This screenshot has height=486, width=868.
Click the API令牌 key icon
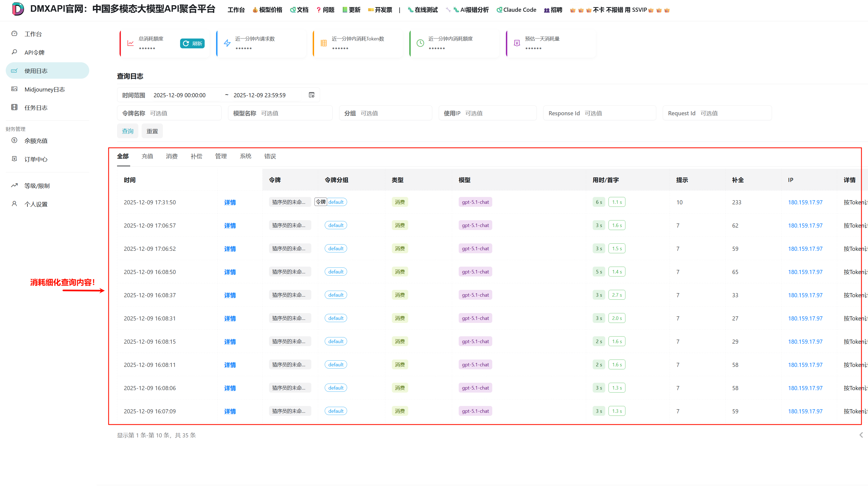click(x=14, y=52)
